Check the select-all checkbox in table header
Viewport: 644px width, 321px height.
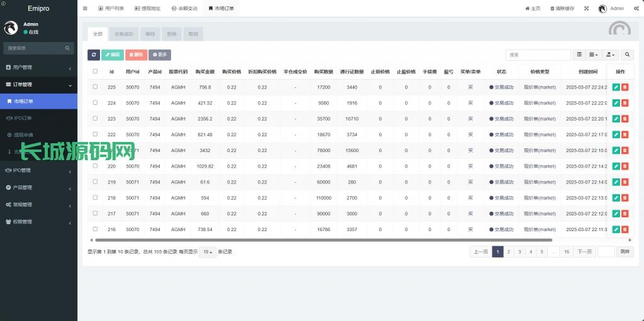click(95, 72)
